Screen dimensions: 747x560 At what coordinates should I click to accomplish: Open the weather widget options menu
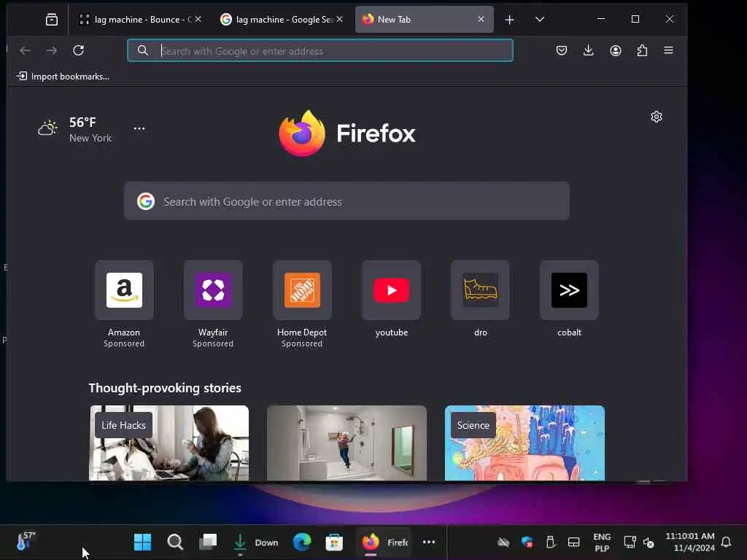[x=139, y=128]
